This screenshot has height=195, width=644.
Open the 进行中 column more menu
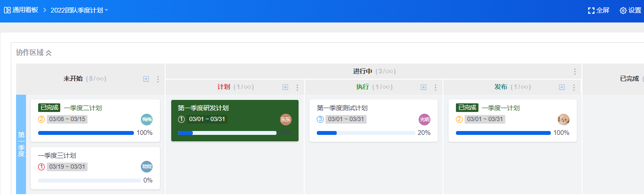click(x=575, y=71)
